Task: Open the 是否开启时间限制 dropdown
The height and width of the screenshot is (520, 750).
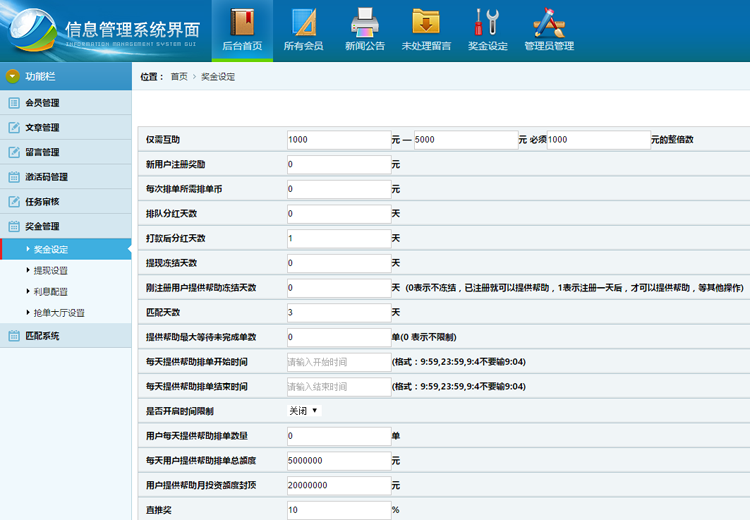Action: click(304, 411)
